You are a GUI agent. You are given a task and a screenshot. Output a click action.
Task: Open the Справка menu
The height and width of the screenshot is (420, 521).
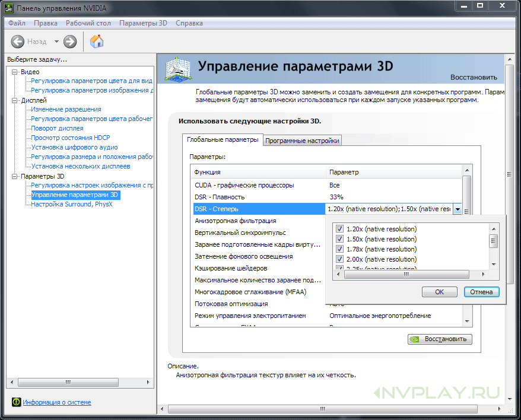pos(189,23)
